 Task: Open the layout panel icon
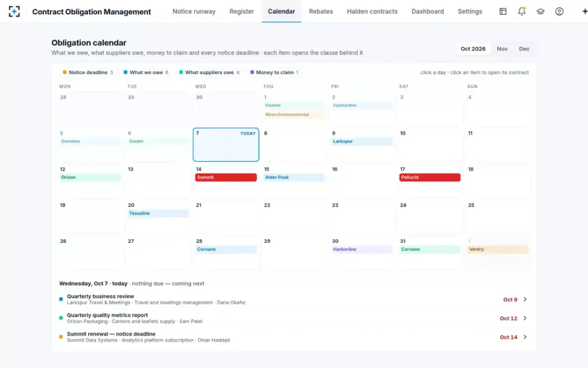point(503,11)
